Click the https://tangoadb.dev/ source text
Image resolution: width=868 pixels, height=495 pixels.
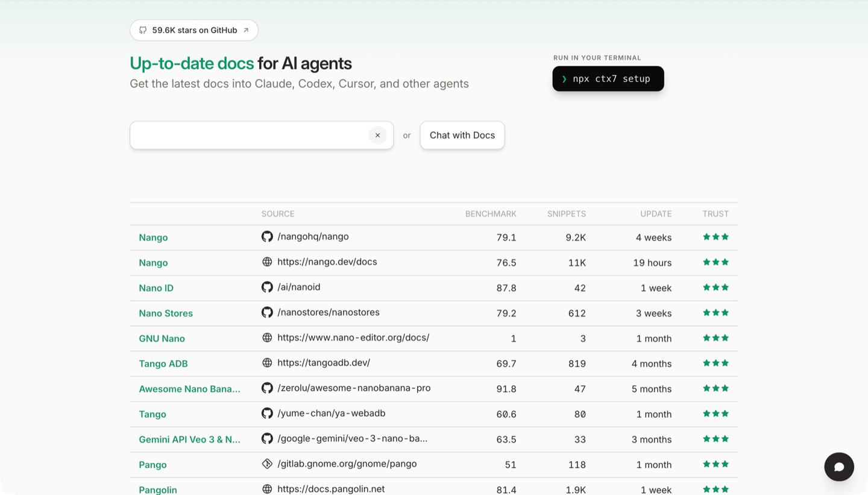coord(324,363)
